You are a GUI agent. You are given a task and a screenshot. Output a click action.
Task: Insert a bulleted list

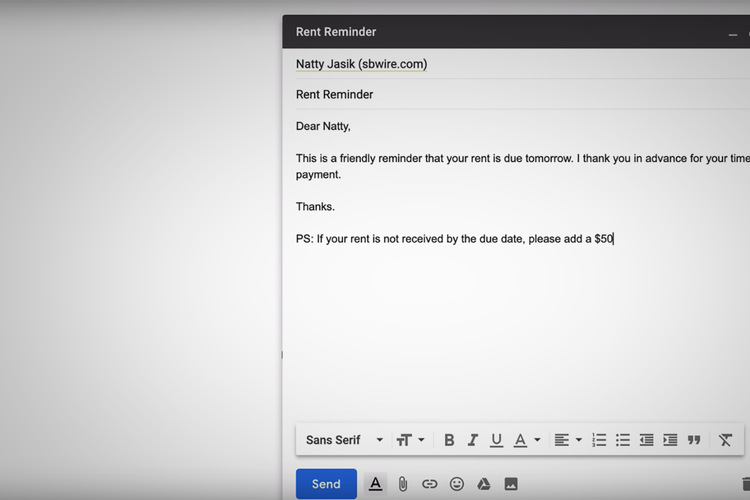[x=623, y=440]
